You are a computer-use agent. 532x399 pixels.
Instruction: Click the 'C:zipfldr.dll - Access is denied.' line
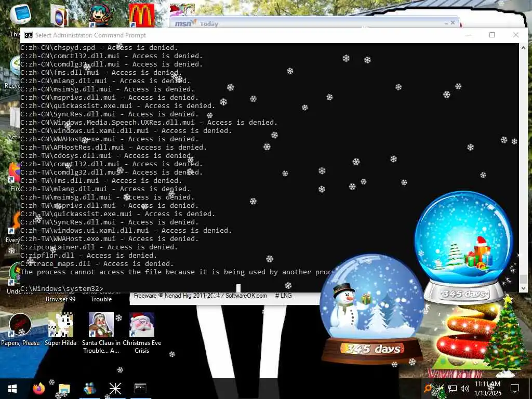(89, 256)
